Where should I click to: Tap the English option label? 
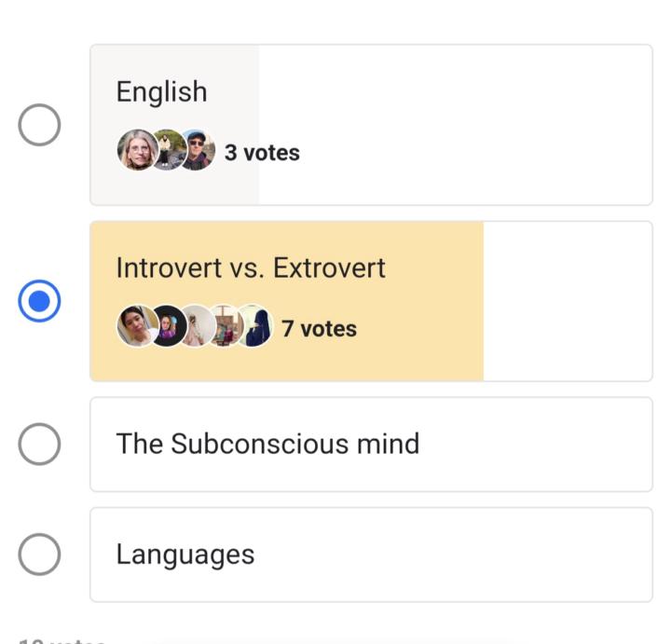[161, 91]
